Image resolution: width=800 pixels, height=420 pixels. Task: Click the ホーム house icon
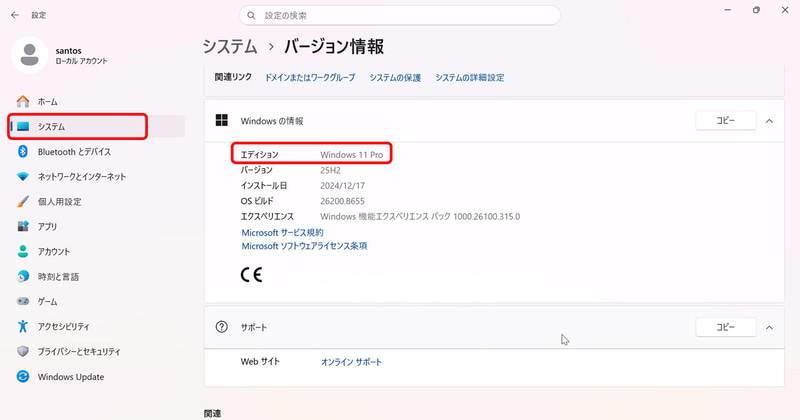click(23, 102)
